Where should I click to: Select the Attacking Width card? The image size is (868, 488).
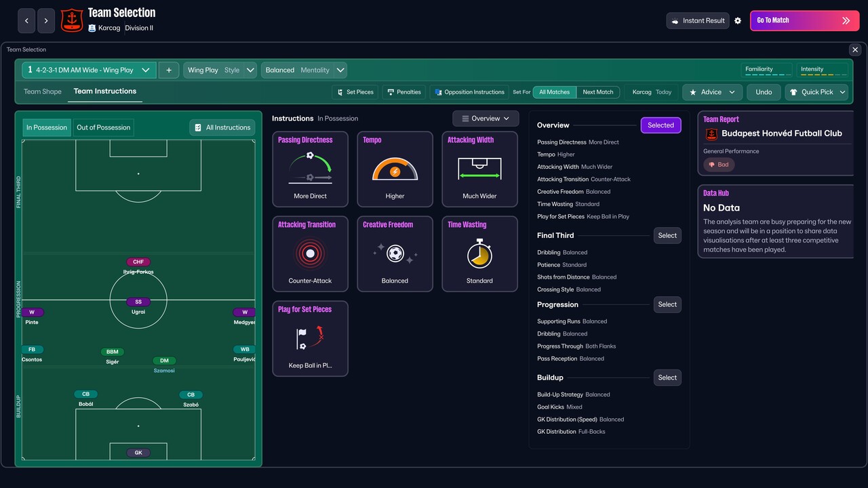(x=479, y=169)
